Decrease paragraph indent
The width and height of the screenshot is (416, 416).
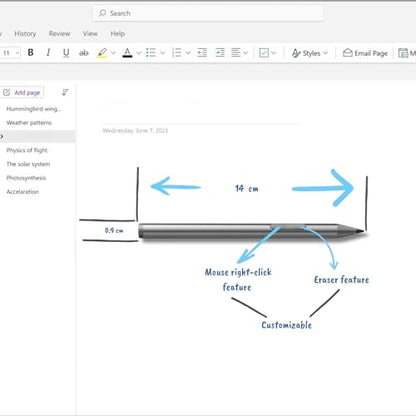coord(202,53)
